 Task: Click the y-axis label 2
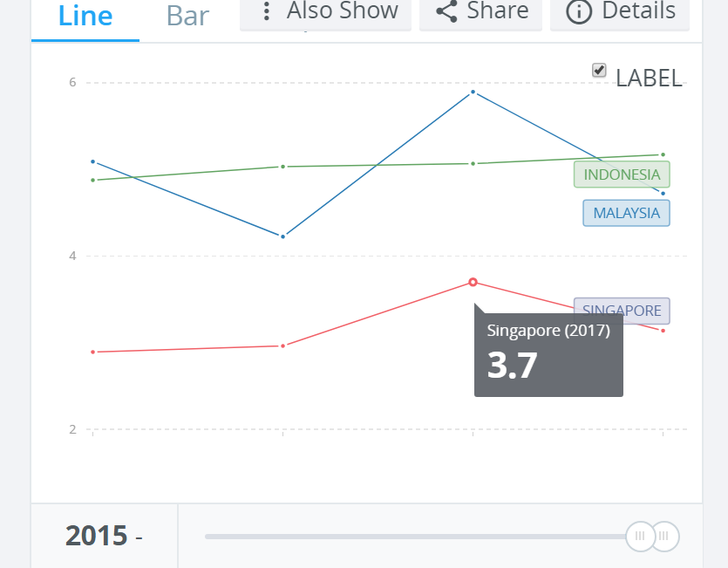tap(72, 429)
